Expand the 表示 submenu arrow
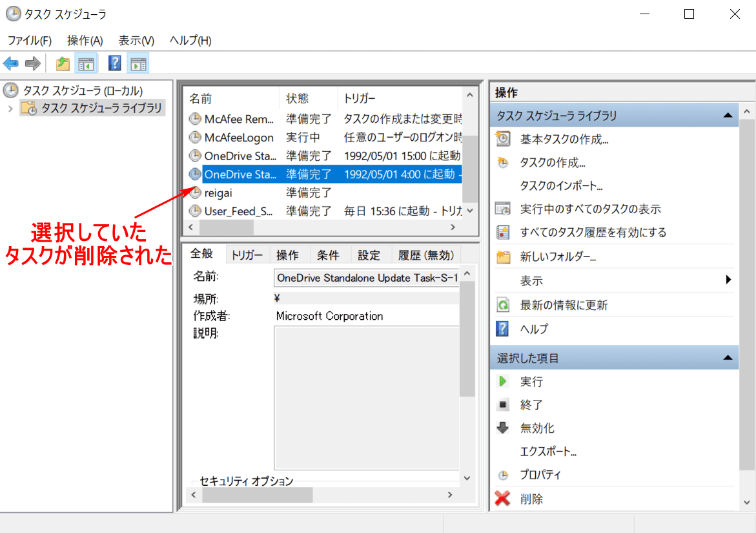This screenshot has width=756, height=533. click(728, 280)
